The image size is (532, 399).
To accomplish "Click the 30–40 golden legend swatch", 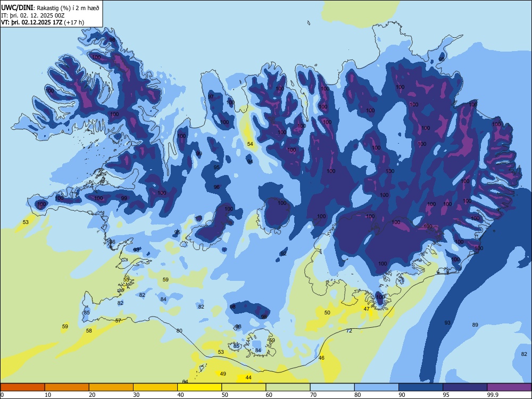I will (x=155, y=387).
